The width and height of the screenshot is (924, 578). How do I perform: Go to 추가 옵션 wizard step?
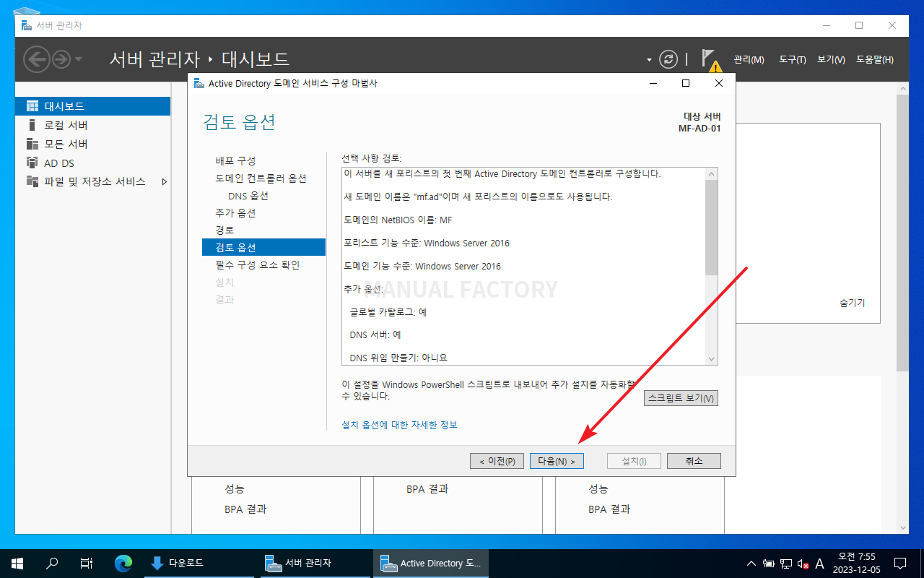tap(235, 213)
